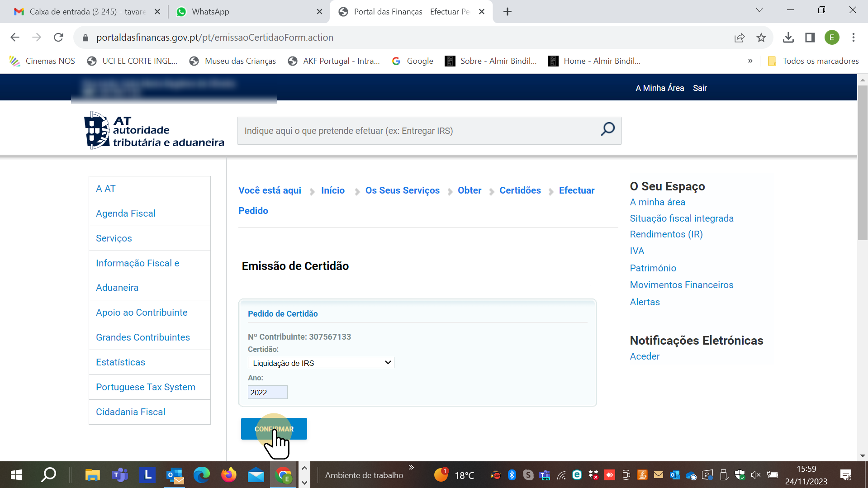
Task: Open the Certidão dropdown list
Action: point(321,363)
